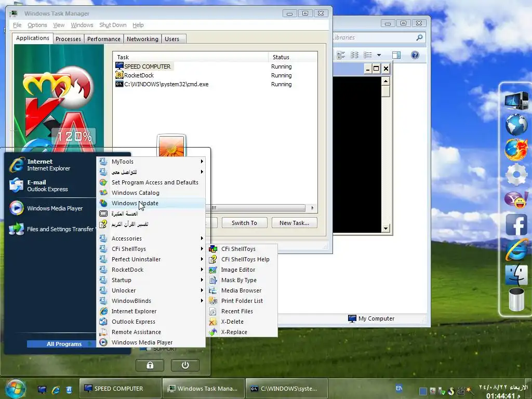Open the trash can in the dock
Screen dimensions: 532x399
(x=516, y=299)
